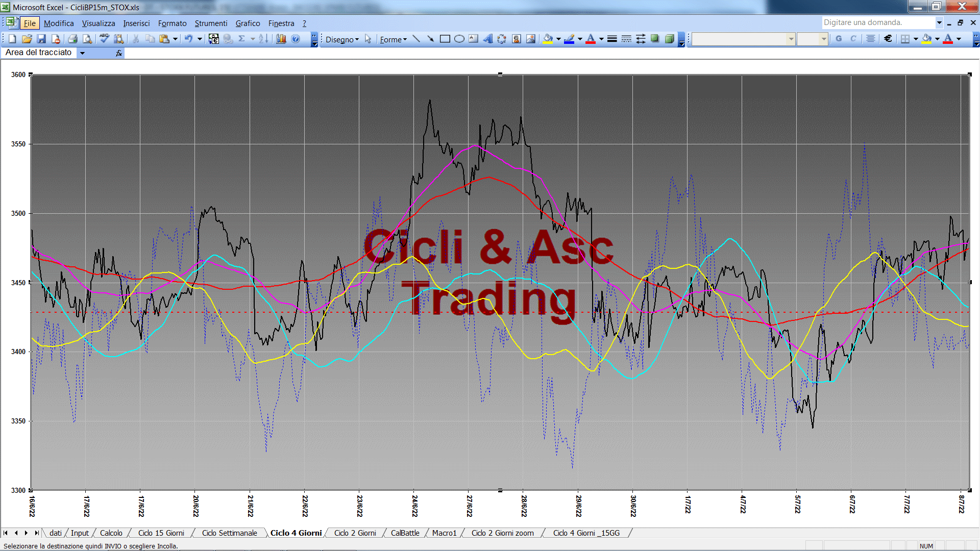This screenshot has height=551, width=980.
Task: Expand the paste options arrow
Action: tap(175, 39)
